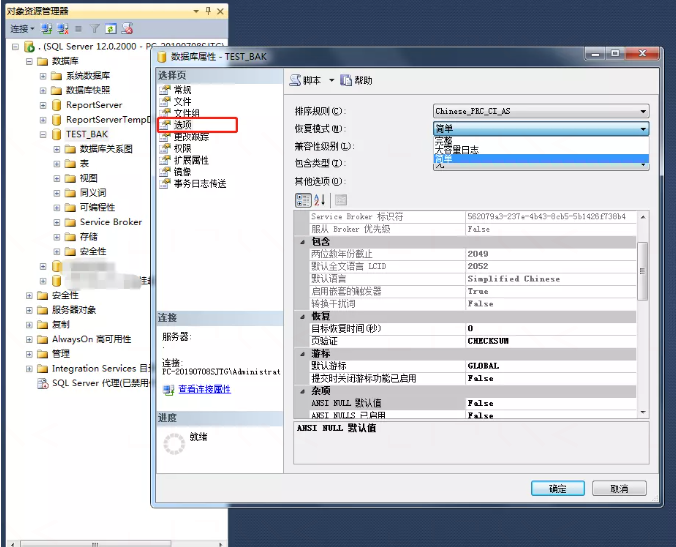The width and height of the screenshot is (676, 547).
Task: Open the 排序规则 collation combo box
Action: coord(541,111)
